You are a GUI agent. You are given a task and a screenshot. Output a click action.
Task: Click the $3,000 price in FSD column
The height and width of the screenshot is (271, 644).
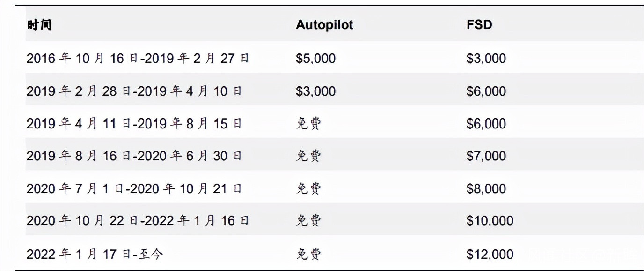[x=486, y=58]
